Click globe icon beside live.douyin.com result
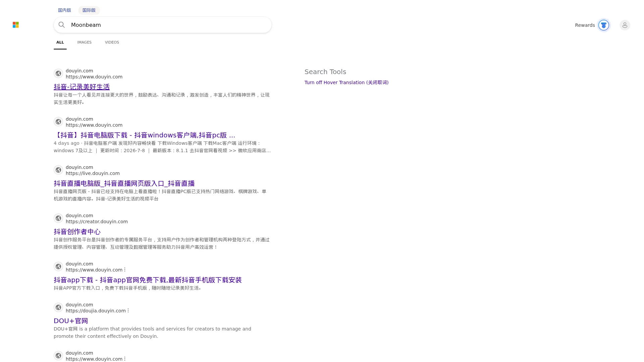 (58, 170)
